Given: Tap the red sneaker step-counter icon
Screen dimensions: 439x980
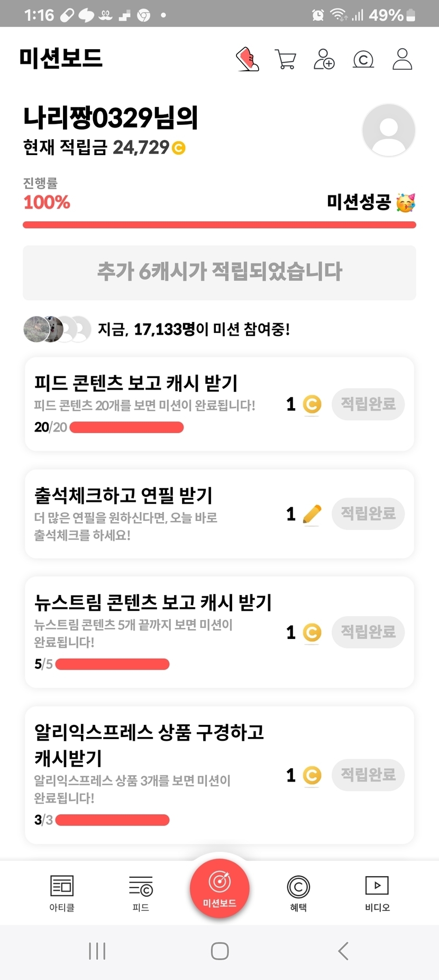Looking at the screenshot, I should pos(247,59).
